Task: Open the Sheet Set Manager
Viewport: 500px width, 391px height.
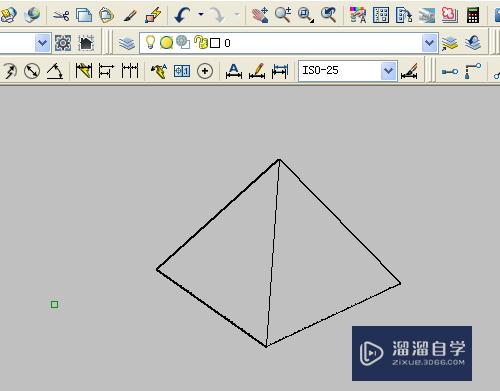Action: [x=427, y=15]
